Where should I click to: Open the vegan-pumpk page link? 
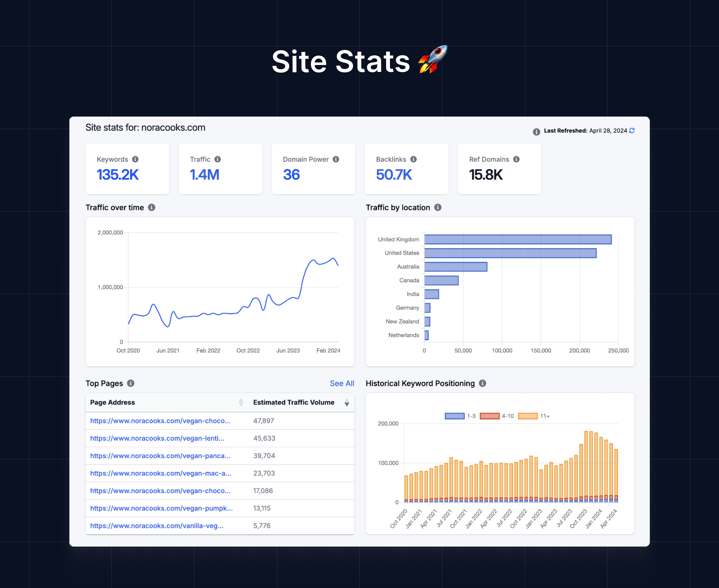162,508
